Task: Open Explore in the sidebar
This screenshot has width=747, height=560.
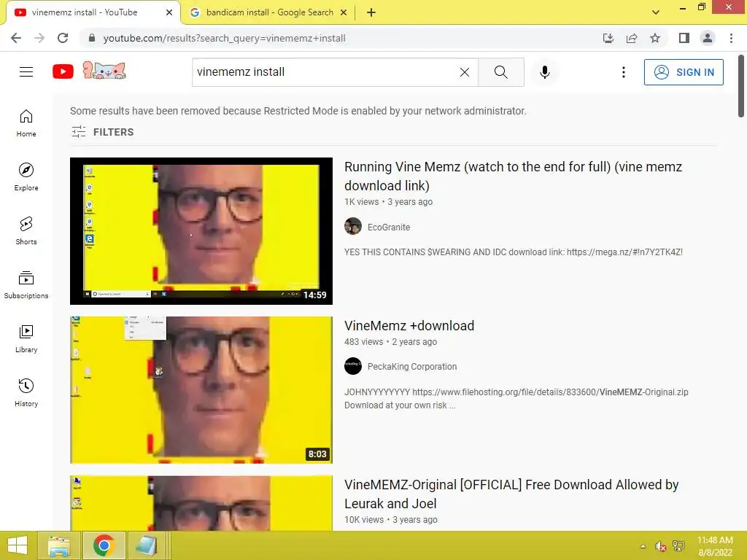Action: coord(26,176)
